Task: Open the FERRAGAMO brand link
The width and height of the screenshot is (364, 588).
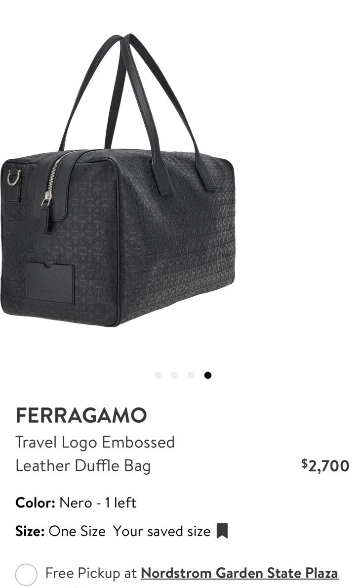Action: pos(81,415)
